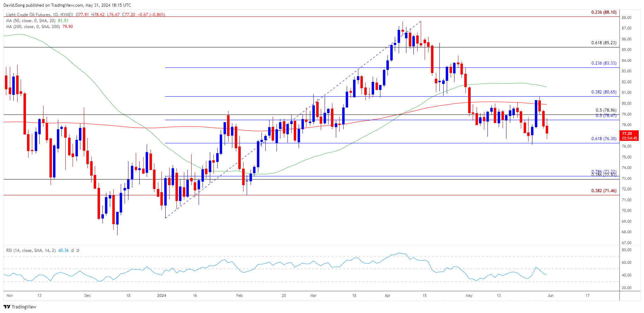Click the RSI value 40.36

[x=63, y=250]
